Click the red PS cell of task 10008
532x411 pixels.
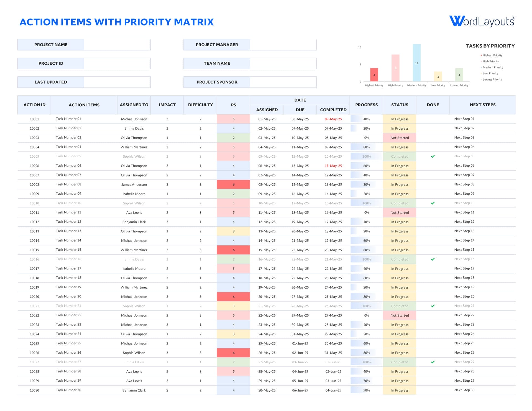233,184
